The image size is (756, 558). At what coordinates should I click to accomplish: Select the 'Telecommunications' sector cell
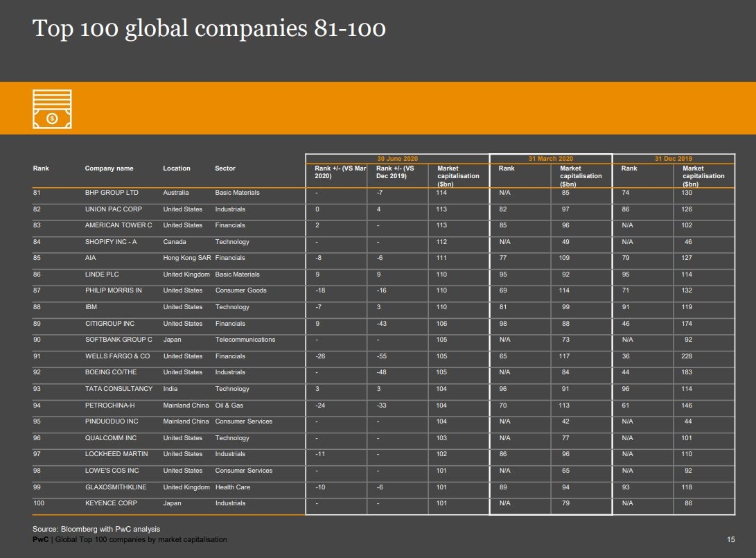[x=245, y=340]
